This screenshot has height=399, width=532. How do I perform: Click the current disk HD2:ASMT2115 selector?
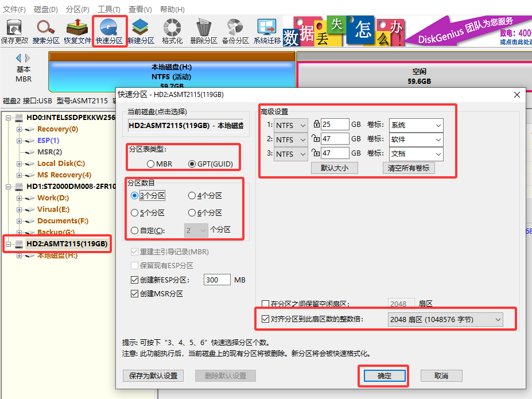tap(186, 126)
